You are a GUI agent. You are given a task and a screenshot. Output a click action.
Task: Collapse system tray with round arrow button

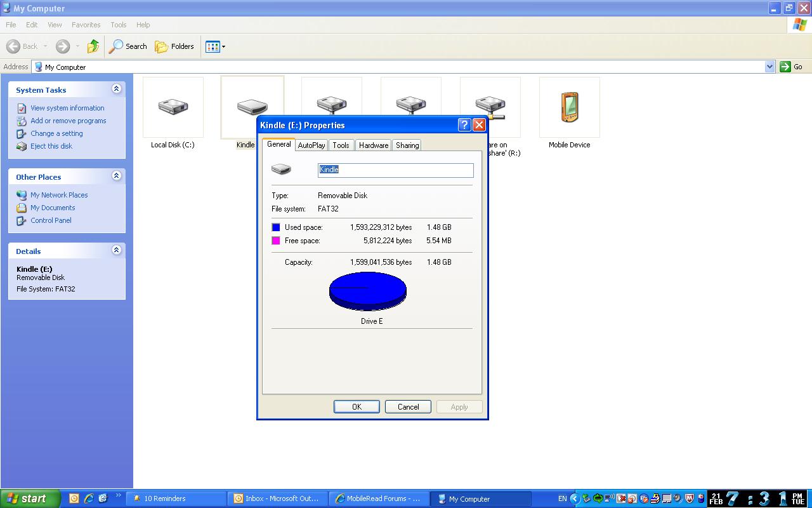click(575, 498)
